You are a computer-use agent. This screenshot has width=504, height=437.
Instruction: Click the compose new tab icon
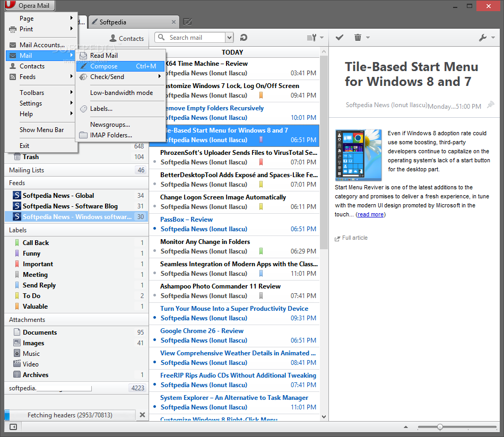pyautogui.click(x=187, y=22)
